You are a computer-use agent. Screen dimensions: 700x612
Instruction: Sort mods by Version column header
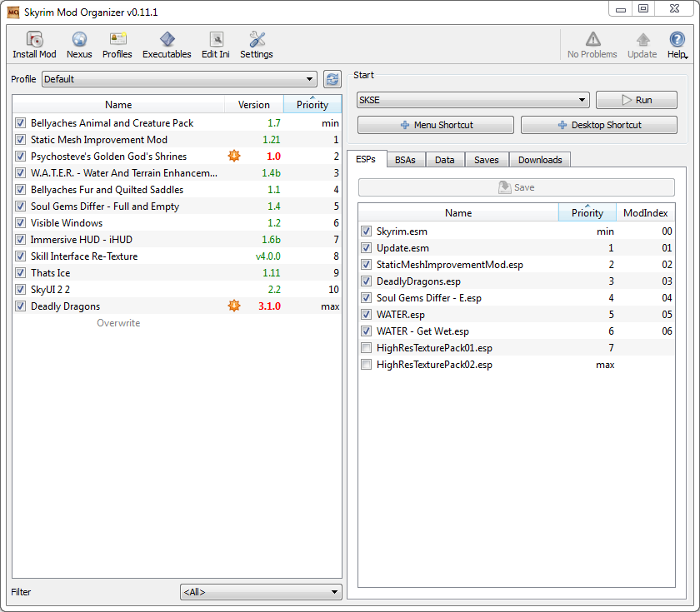coord(253,105)
